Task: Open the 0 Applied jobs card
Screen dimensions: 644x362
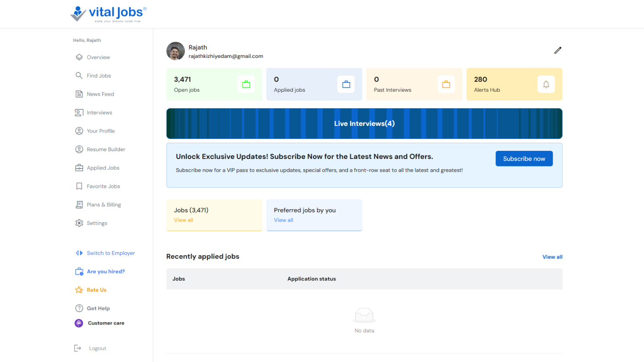Action: (314, 84)
